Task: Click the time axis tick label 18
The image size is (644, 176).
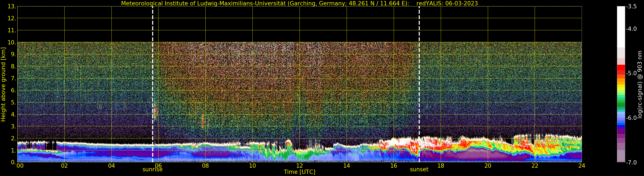Action: pos(441,166)
